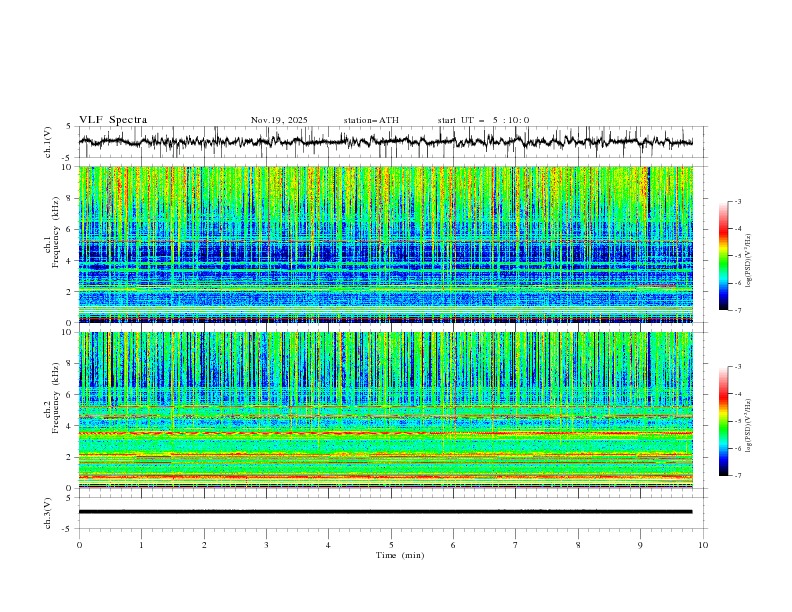792x612 pixels.
Task: Click the ch.2 colorbar 'log(PSD)(V²/Hz)' label
Action: [x=749, y=426]
